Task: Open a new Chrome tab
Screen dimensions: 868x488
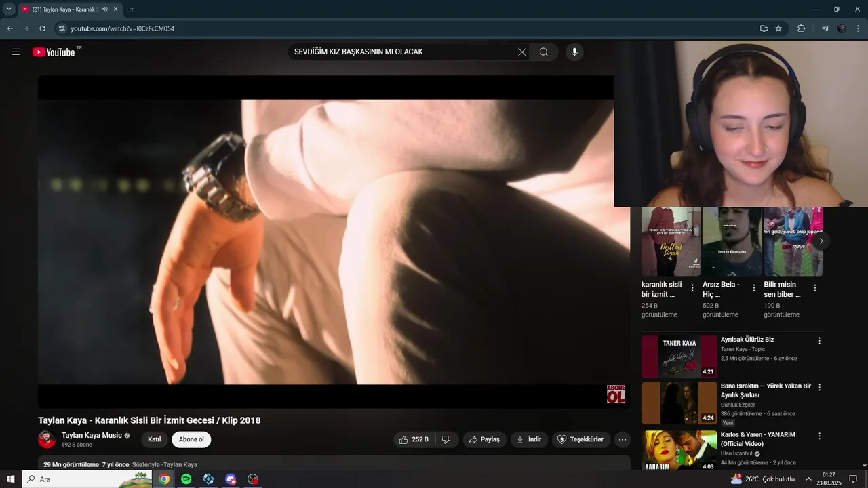Action: tap(132, 9)
